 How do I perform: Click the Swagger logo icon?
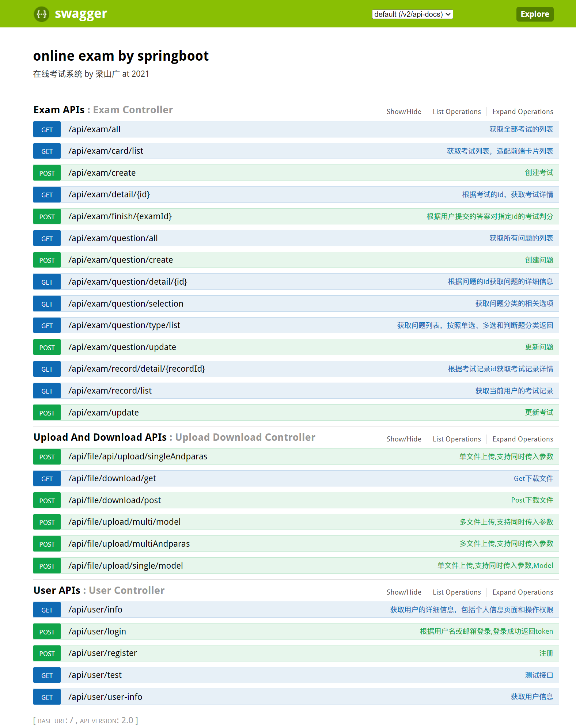(42, 14)
